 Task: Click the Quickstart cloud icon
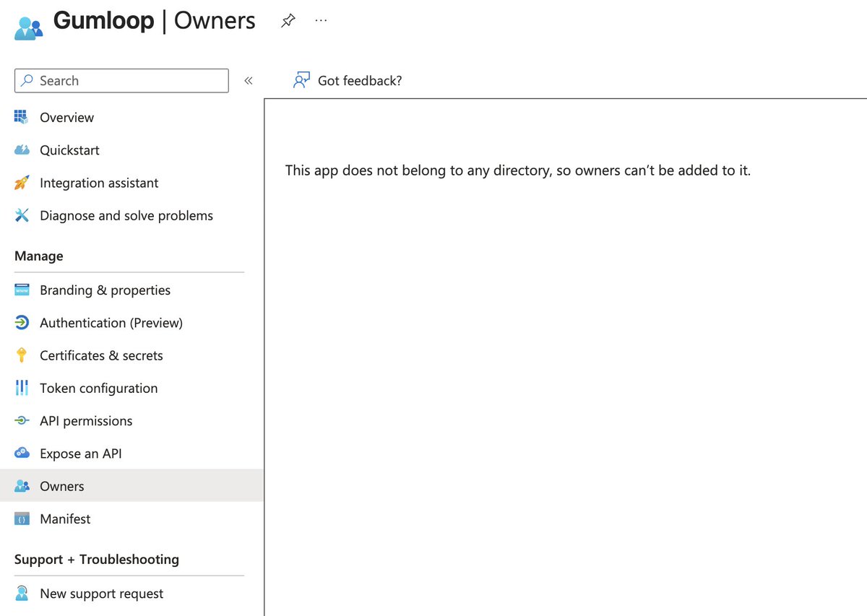pos(22,150)
